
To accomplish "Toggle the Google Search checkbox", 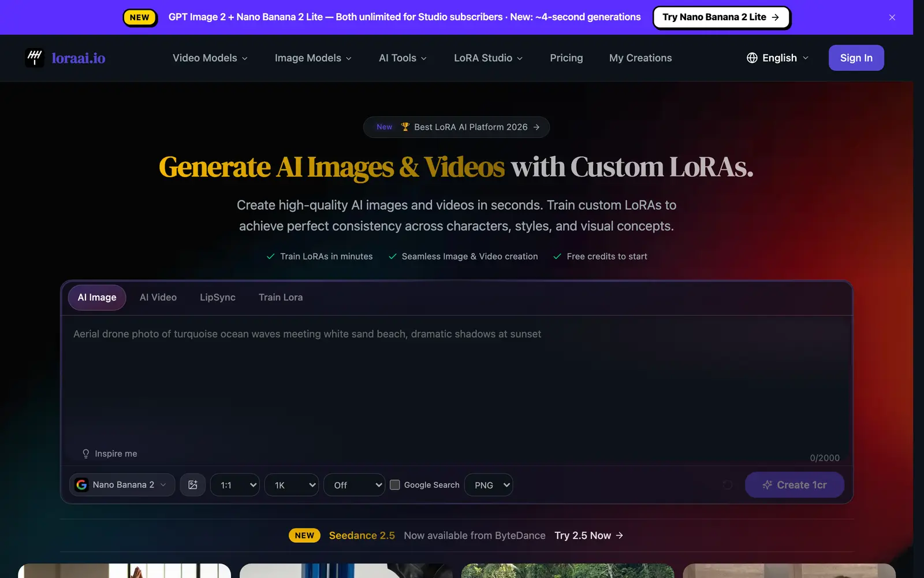I will (395, 485).
